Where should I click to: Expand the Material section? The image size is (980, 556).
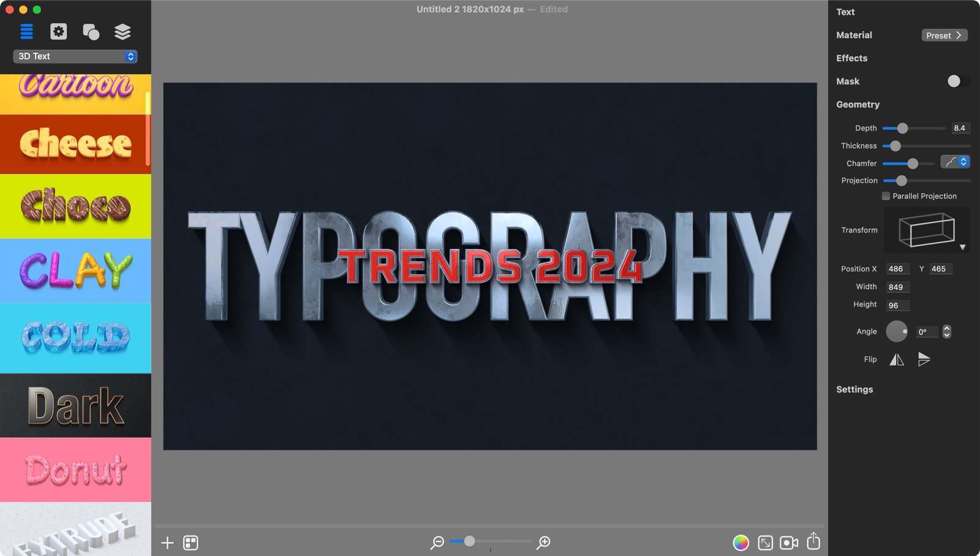point(854,35)
